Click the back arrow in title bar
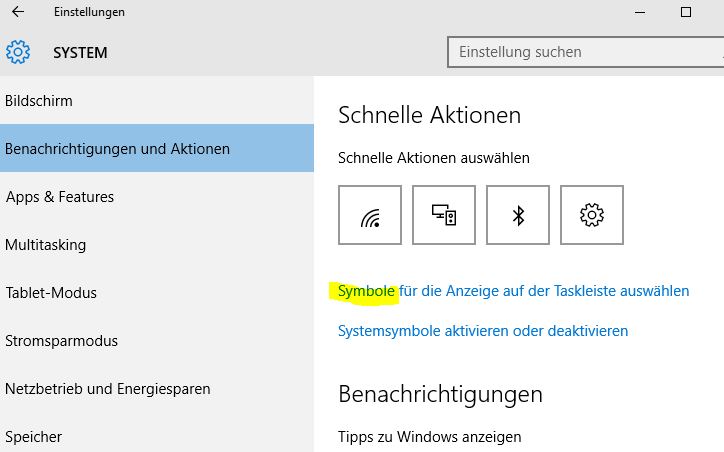This screenshot has height=452, width=724. [18, 12]
